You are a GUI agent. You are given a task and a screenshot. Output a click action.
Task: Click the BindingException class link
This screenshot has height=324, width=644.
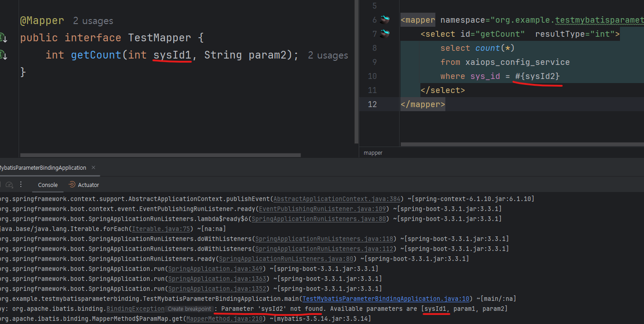pos(135,309)
